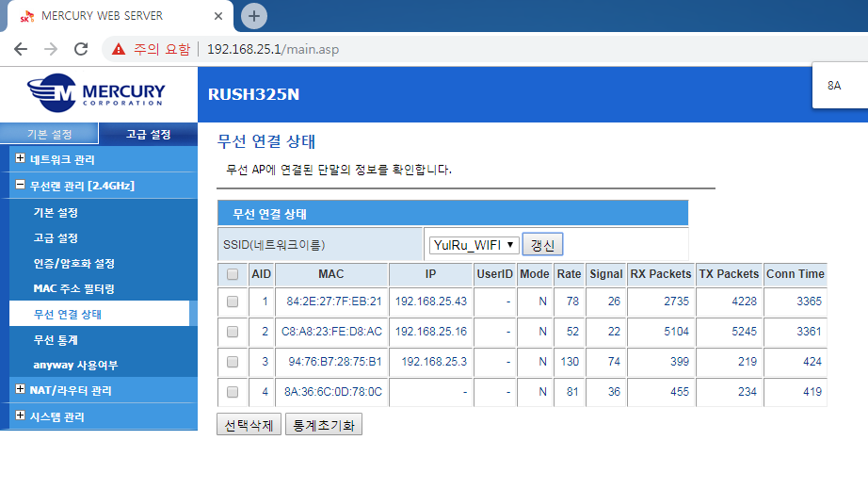The width and height of the screenshot is (868, 489).
Task: Expand the NAT/라우터 관리 section
Action: point(20,389)
